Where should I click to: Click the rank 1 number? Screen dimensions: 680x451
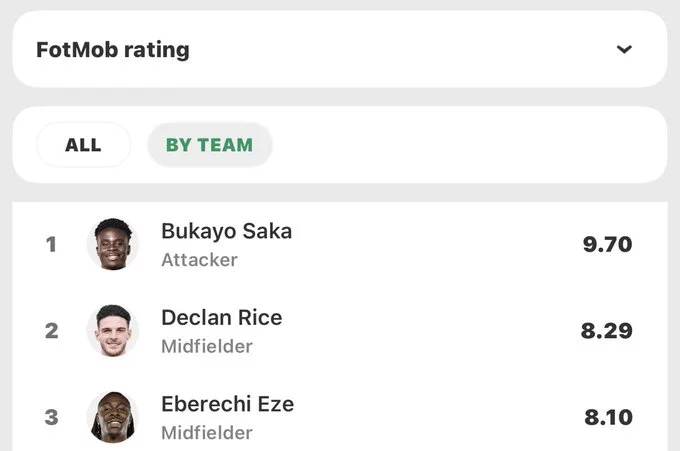click(51, 244)
